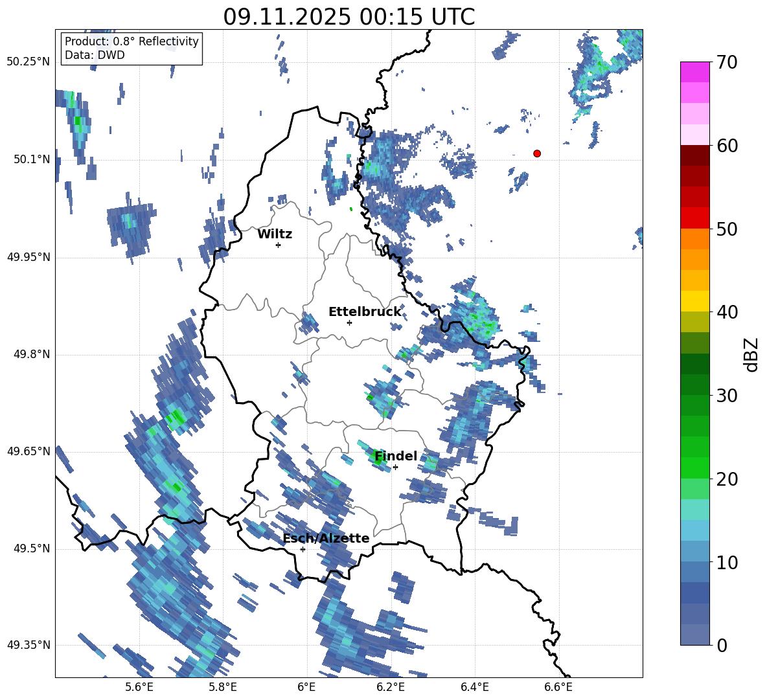Click the red dot radar marker

click(x=537, y=153)
